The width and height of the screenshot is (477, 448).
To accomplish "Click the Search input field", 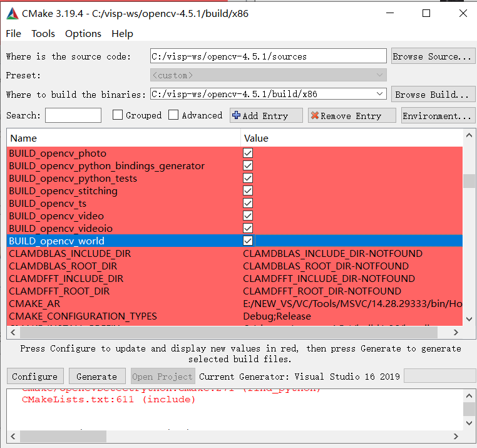I will (73, 115).
